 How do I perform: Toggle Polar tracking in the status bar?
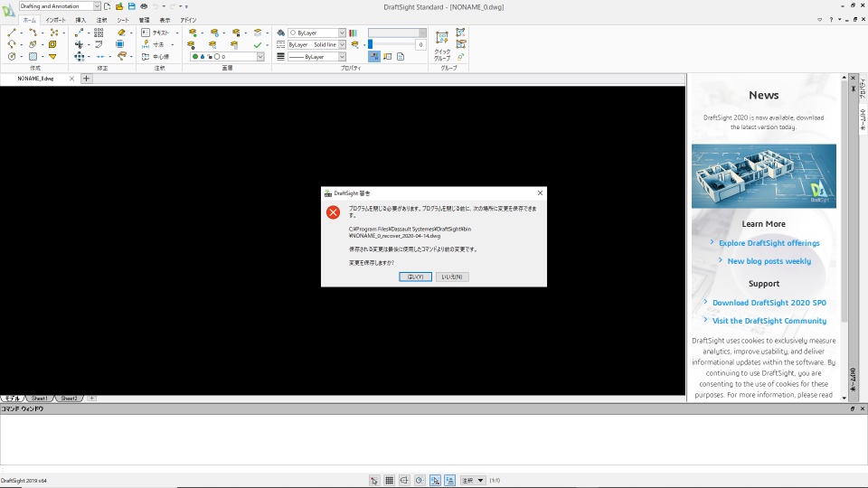tap(420, 480)
